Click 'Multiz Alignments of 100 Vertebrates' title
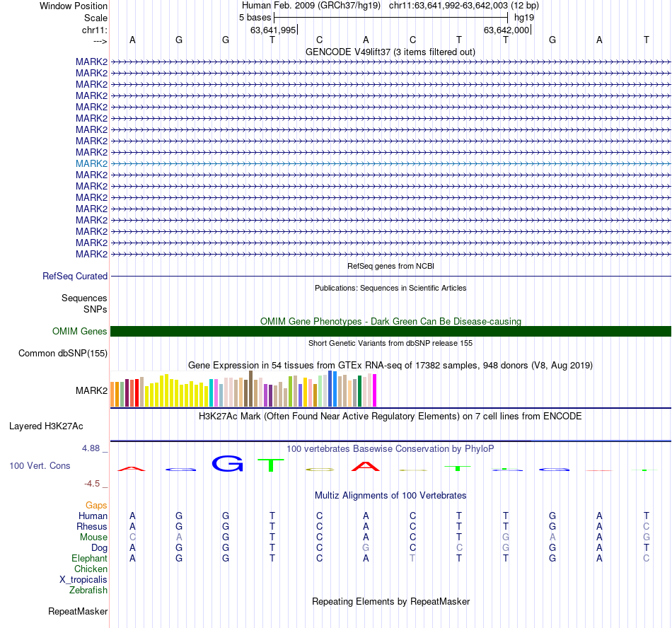Viewport: 672px width, 628px height. point(390,495)
